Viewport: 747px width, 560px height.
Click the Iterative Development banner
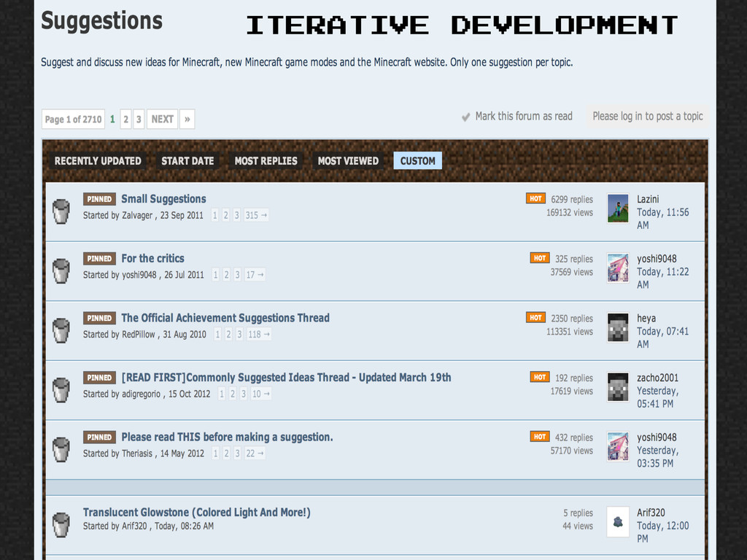(x=462, y=26)
